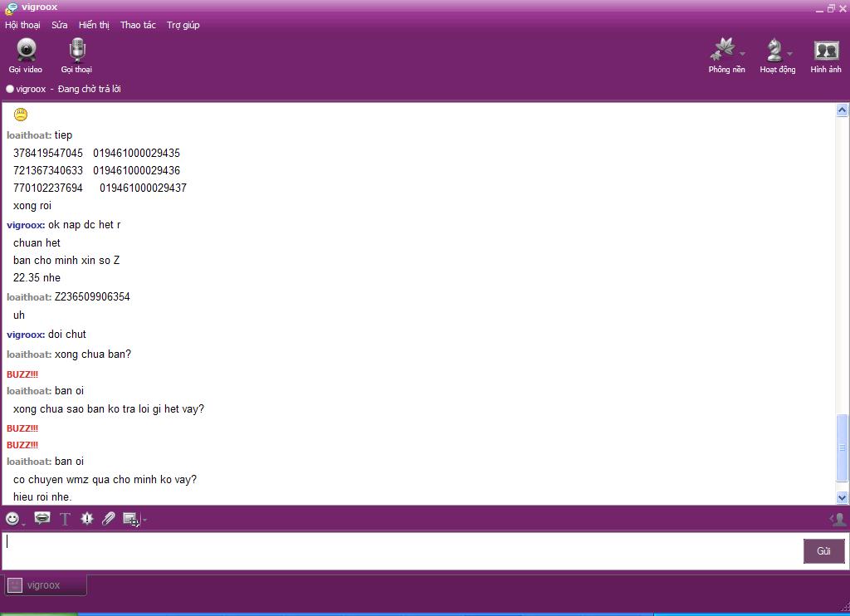Click the vigroox status indicator circle
The height and width of the screenshot is (616, 850).
10,89
